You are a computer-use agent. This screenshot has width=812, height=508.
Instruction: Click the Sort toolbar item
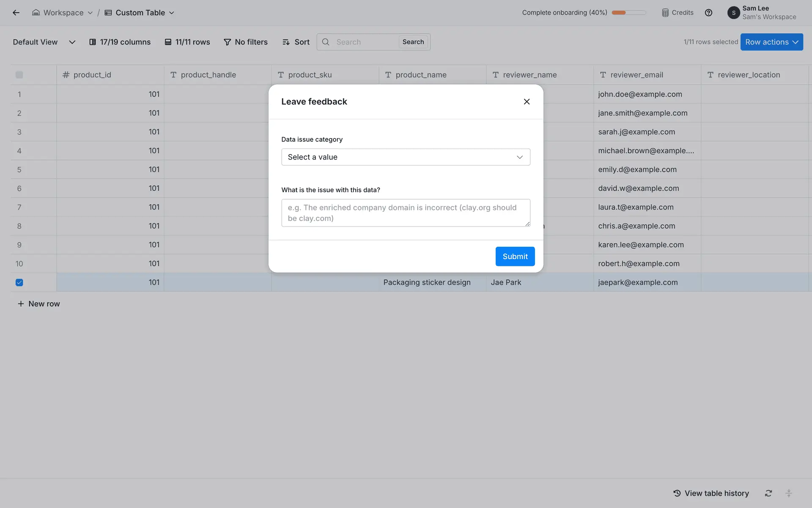pos(296,42)
